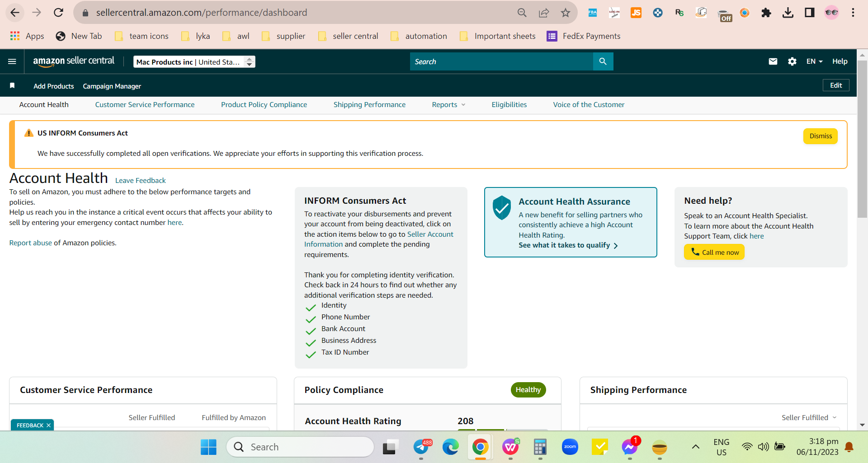
Task: Open the Seller Central hamburger menu
Action: [x=12, y=61]
